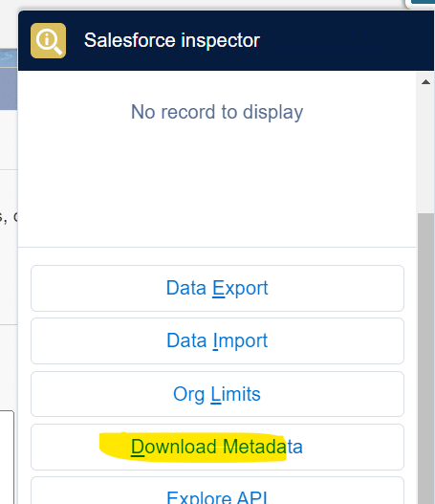Click the word Export in Data Export
Image resolution: width=435 pixels, height=504 pixels.
click(x=240, y=288)
